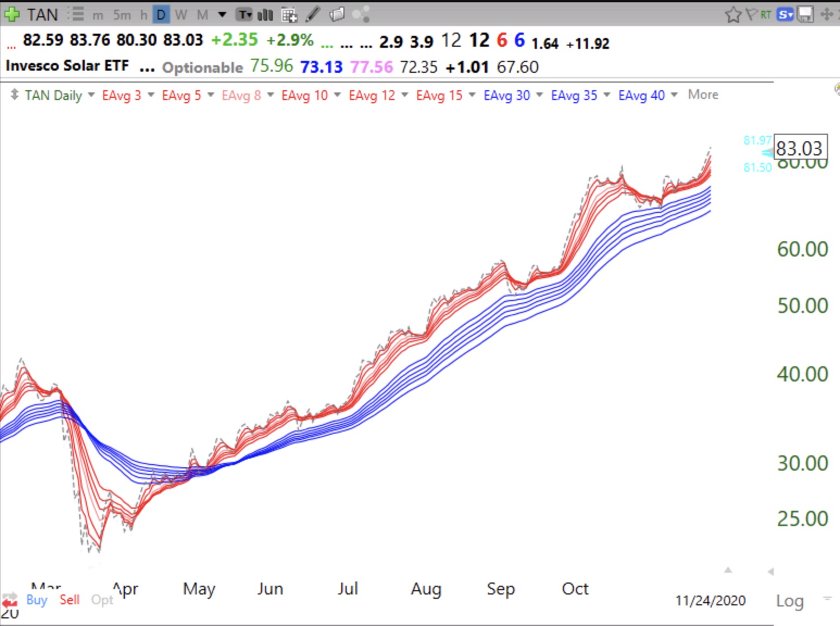Viewport: 840px width, 626px height.
Task: Click the flag marker icon
Action: (751, 14)
